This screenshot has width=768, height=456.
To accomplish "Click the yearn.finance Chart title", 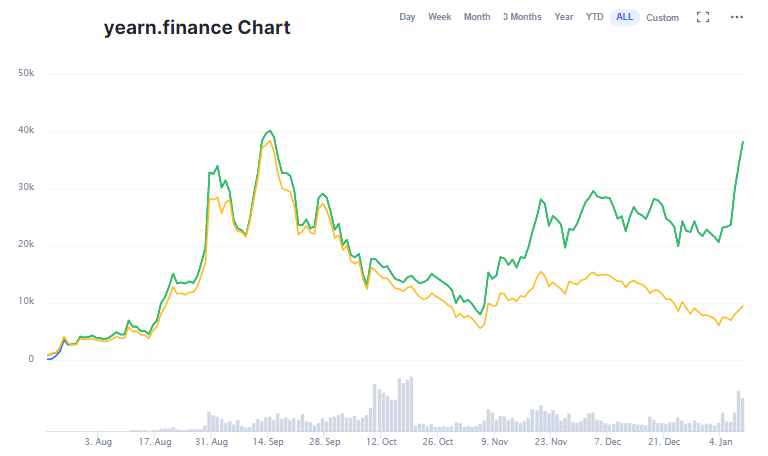I will [197, 28].
